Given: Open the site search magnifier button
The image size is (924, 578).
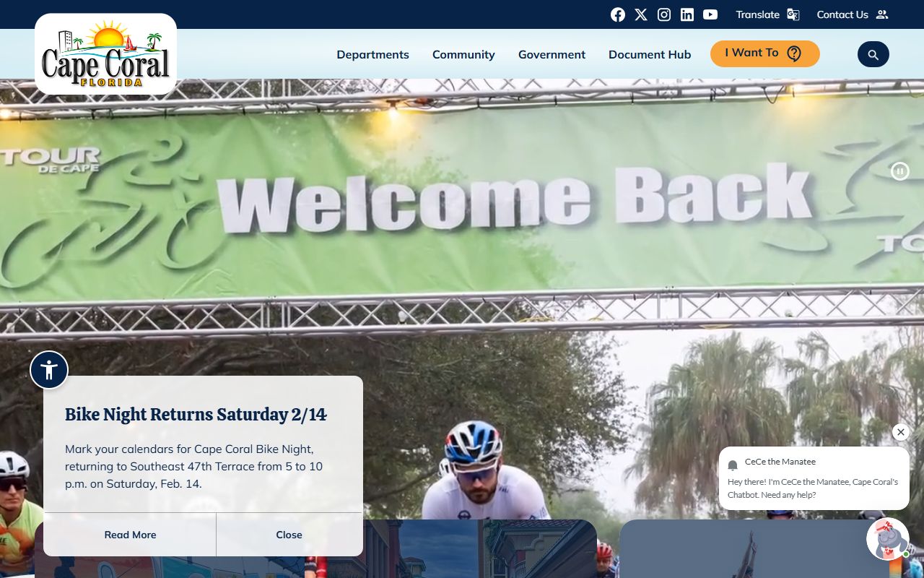Looking at the screenshot, I should click(x=873, y=54).
